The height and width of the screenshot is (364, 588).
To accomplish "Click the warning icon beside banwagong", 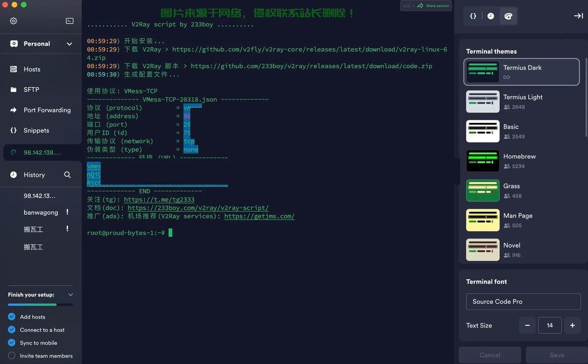I will 67,212.
